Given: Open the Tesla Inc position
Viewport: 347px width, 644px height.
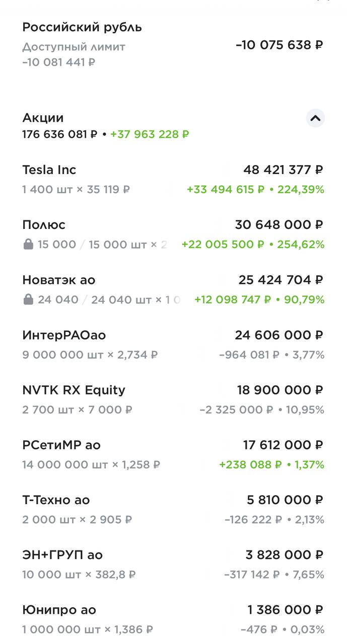Looking at the screenshot, I should (49, 170).
